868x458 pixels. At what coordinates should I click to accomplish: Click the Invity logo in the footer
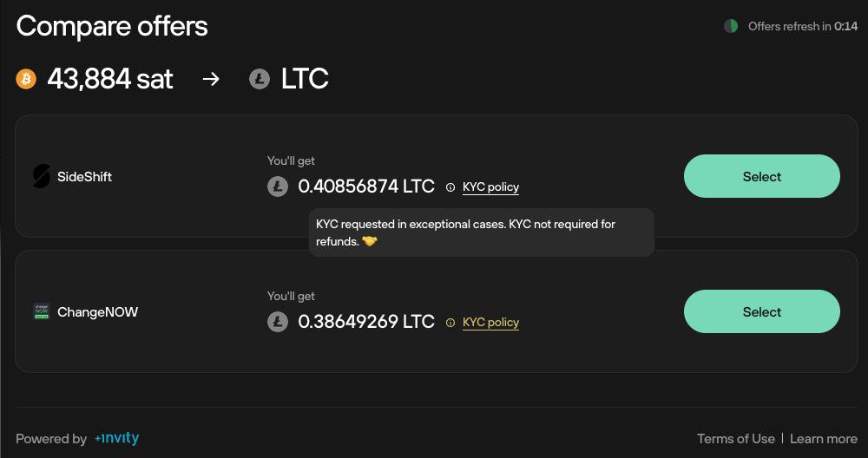(117, 438)
